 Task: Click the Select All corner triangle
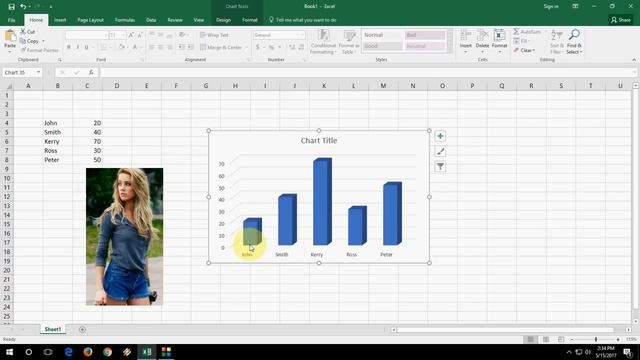pos(8,86)
